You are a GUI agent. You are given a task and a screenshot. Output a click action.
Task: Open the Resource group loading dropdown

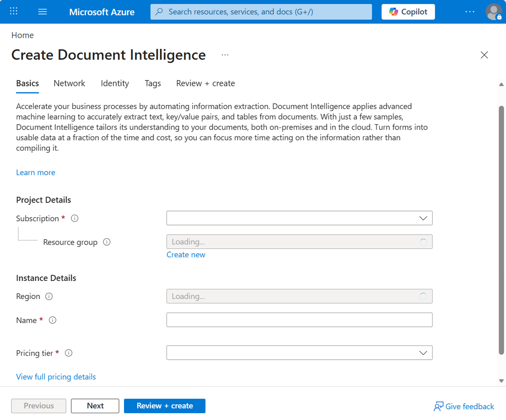pyautogui.click(x=299, y=242)
